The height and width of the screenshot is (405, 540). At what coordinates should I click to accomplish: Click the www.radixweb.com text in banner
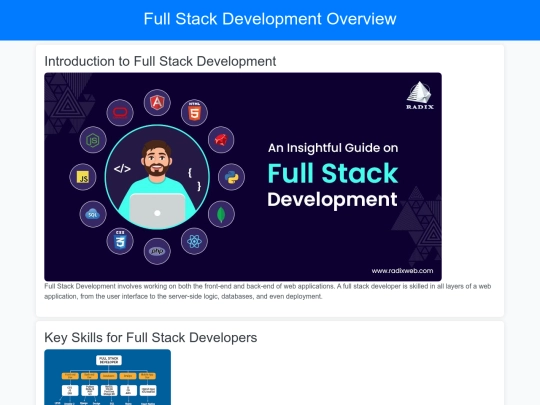click(x=402, y=271)
